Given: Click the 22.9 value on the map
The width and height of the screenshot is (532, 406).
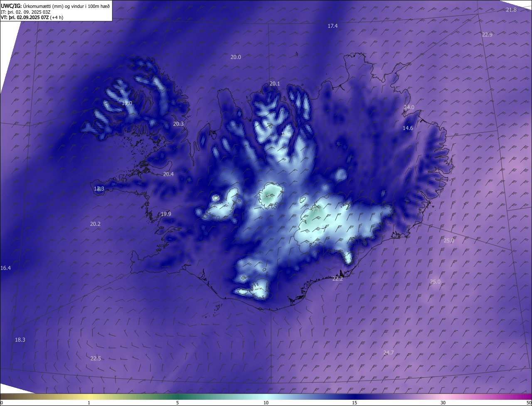Looking at the screenshot, I should (x=487, y=34).
